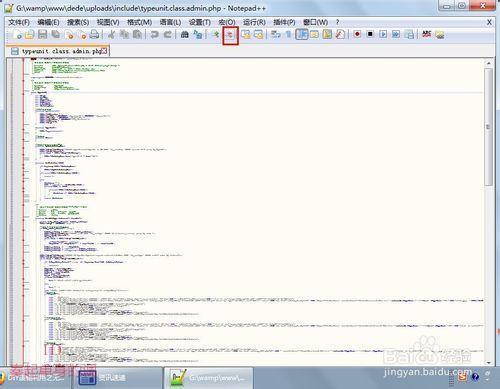The height and width of the screenshot is (389, 500).
Task: Toggle word wrap toolbar button
Action: [275, 34]
